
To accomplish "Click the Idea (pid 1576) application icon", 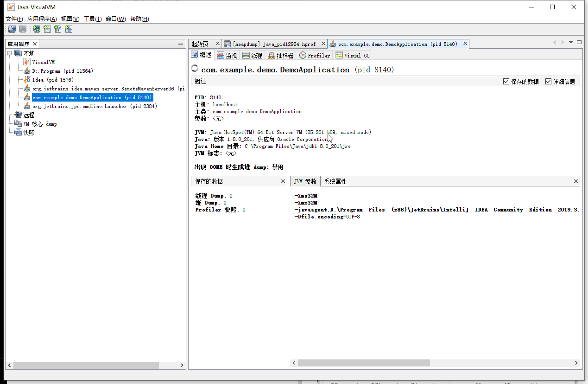I will point(27,80).
